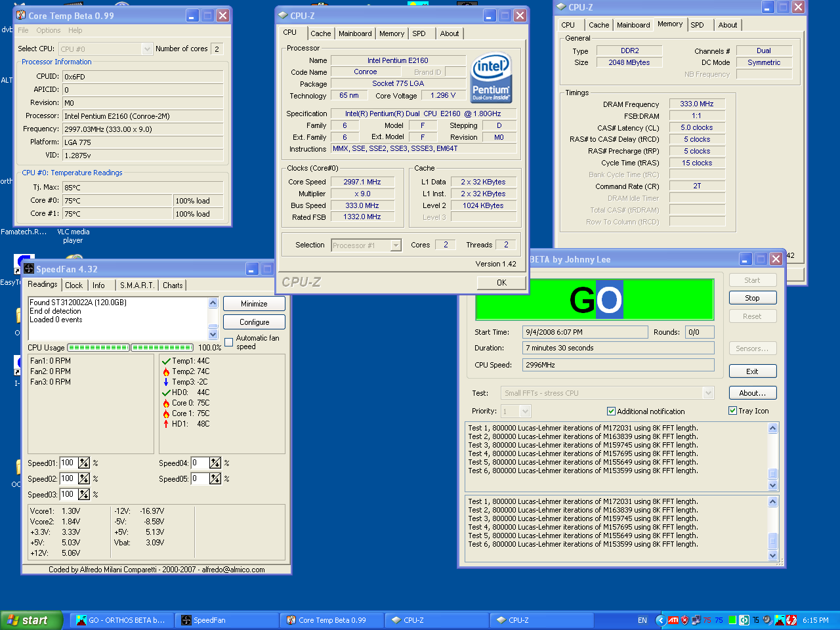The image size is (840, 630).
Task: Click the Configure button in SpeedFan
Action: 254,322
